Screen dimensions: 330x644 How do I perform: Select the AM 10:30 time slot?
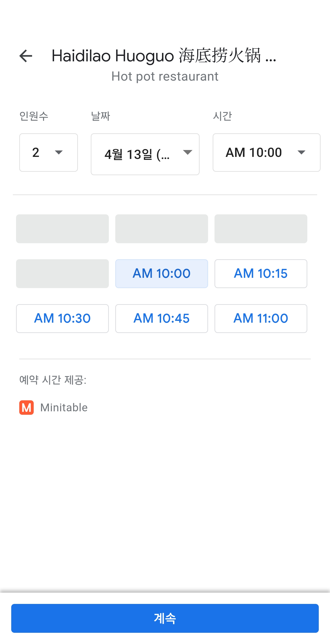62,318
